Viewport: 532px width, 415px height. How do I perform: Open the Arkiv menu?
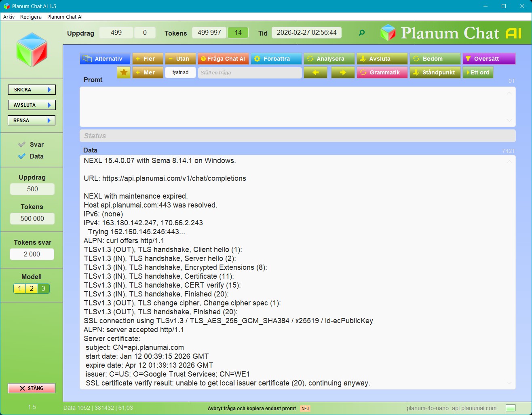tap(9, 17)
